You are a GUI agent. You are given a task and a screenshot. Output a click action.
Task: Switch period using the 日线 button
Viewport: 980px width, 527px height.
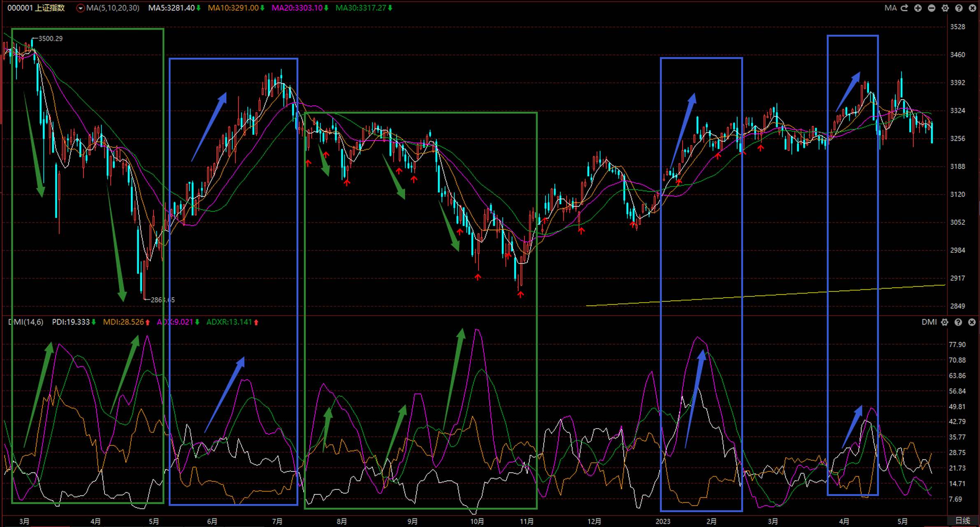point(962,521)
